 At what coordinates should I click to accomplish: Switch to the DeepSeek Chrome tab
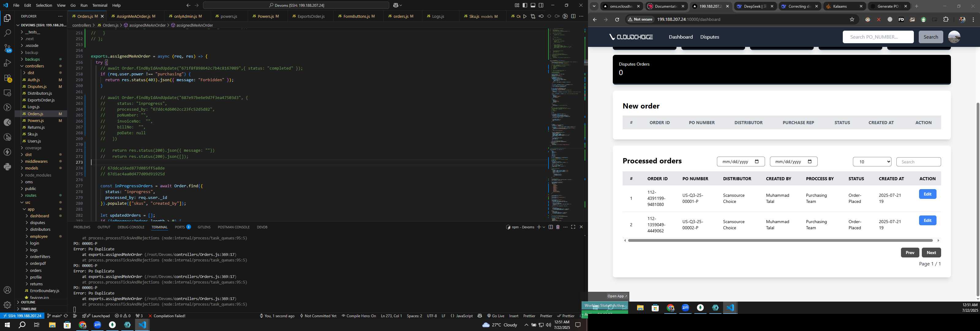coord(755,6)
